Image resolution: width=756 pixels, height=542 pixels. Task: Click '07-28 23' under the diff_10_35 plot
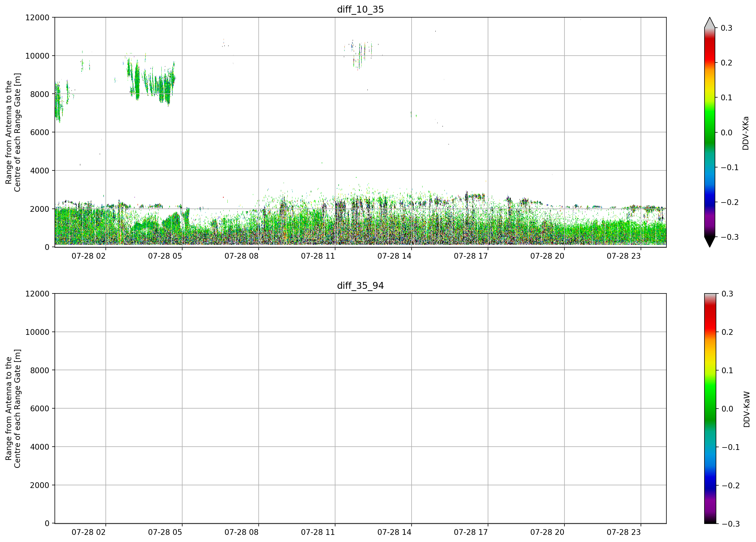pyautogui.click(x=624, y=256)
